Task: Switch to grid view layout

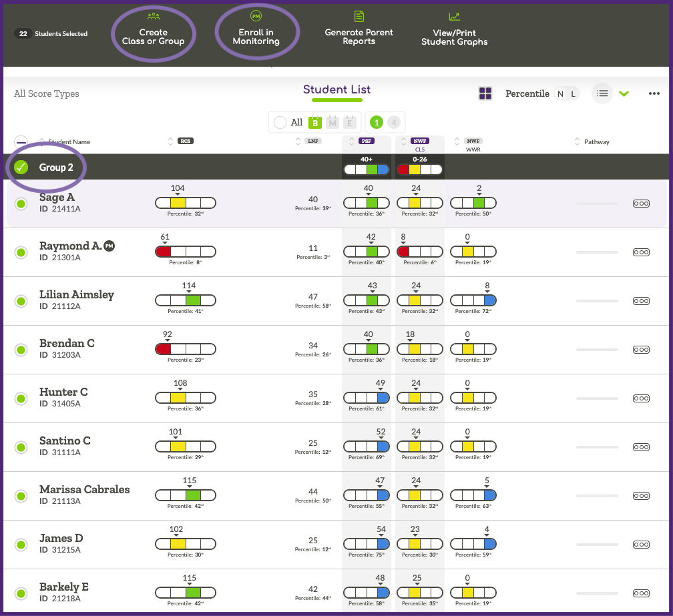Action: (485, 93)
